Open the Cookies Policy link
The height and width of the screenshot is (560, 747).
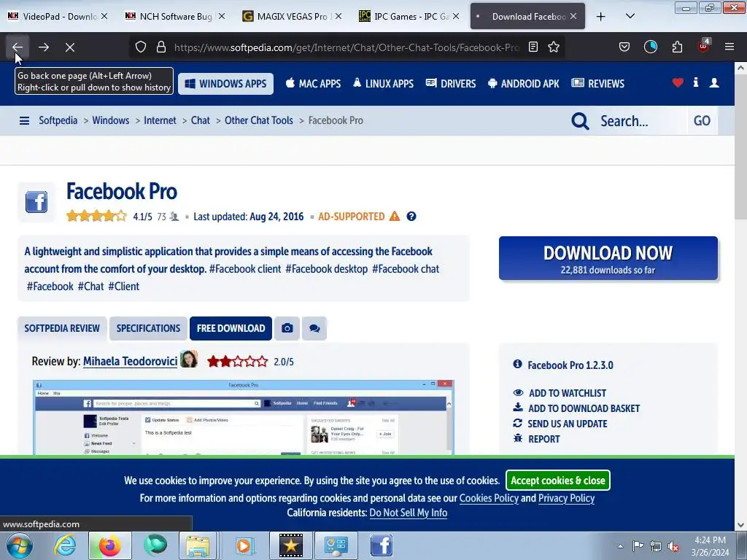click(x=489, y=498)
